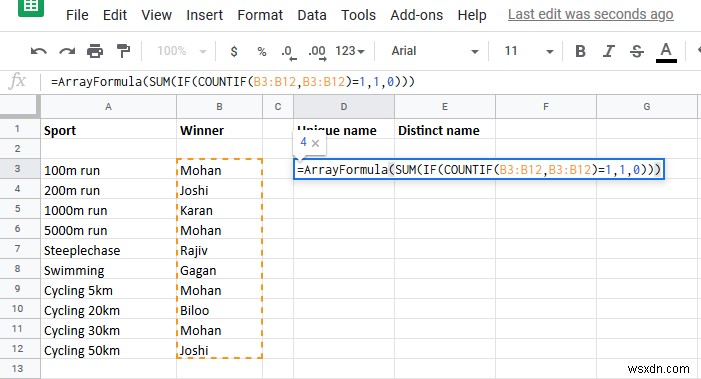Open the View menu
This screenshot has width=701, height=379.
(x=156, y=15)
